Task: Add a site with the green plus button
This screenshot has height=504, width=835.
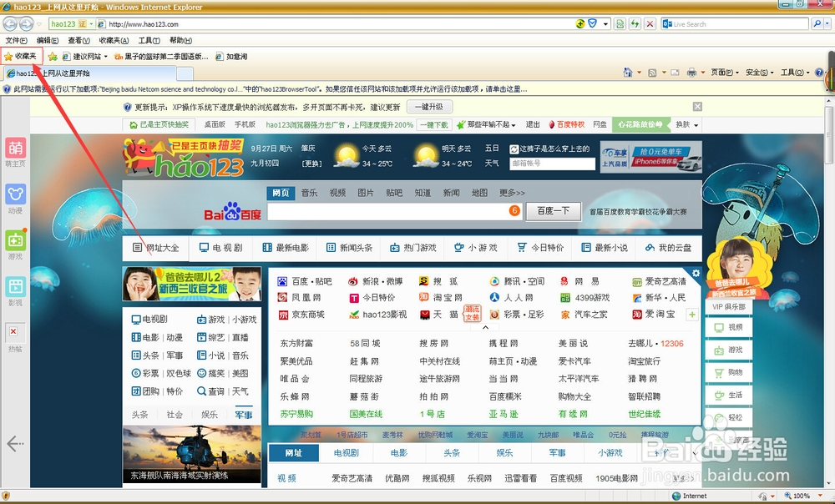Action: click(x=691, y=315)
